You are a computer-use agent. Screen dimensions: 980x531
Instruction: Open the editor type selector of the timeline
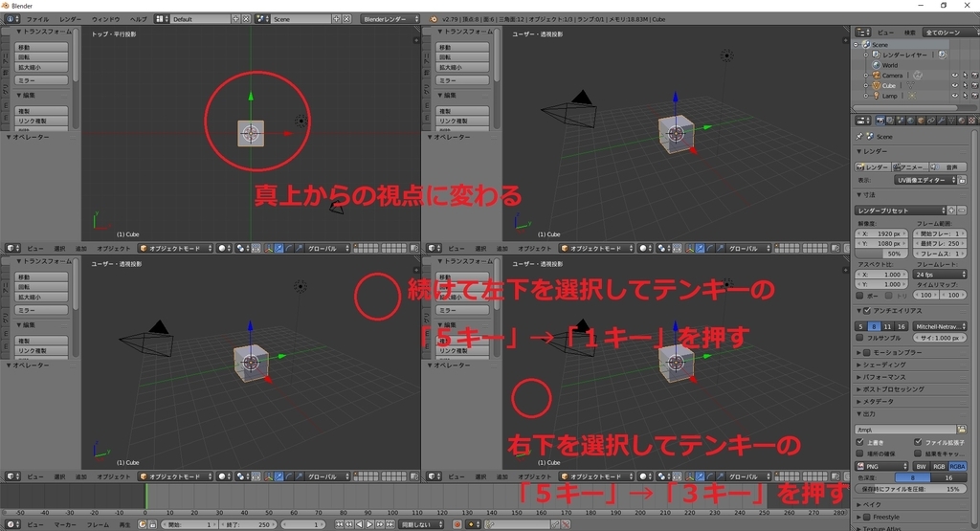[x=12, y=524]
